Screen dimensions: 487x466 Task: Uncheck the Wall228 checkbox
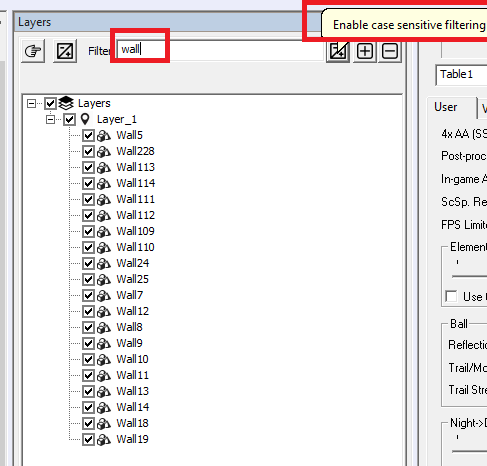88,151
